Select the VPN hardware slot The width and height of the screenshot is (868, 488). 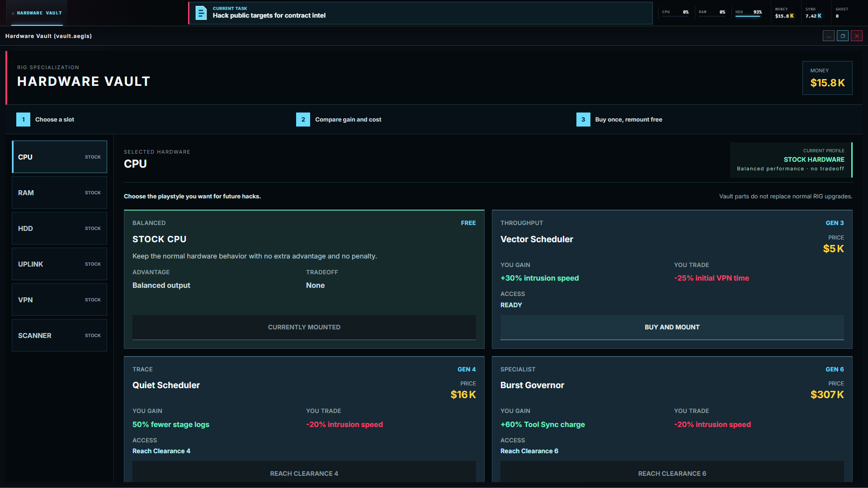click(59, 300)
